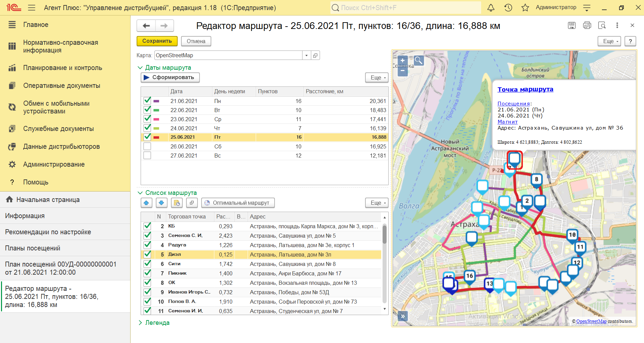Open favorites star icon
This screenshot has width=644, height=343.
(525, 8)
